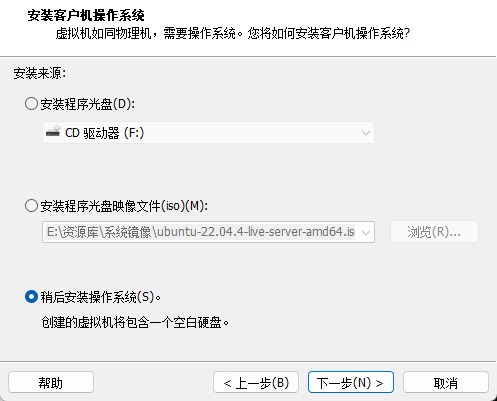This screenshot has height=401, width=497.
Task: Click the 安装客户机操作系统 heading
Action: [86, 15]
